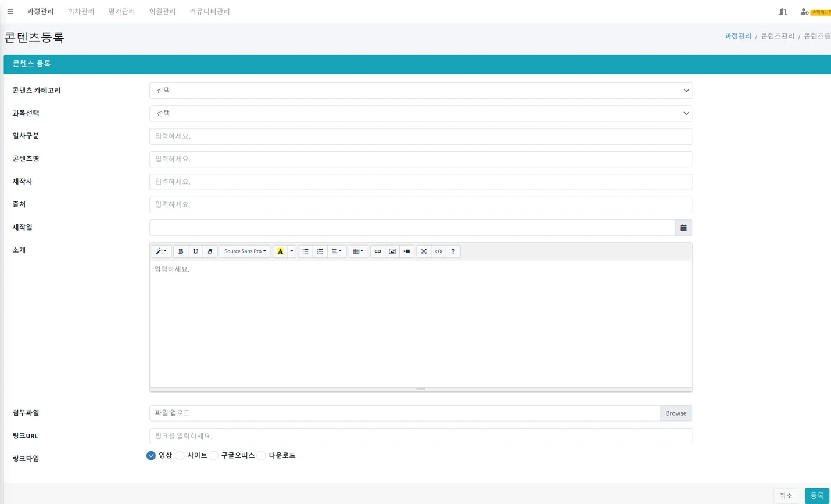
Task: Insert an ordered numbered list
Action: (x=320, y=251)
